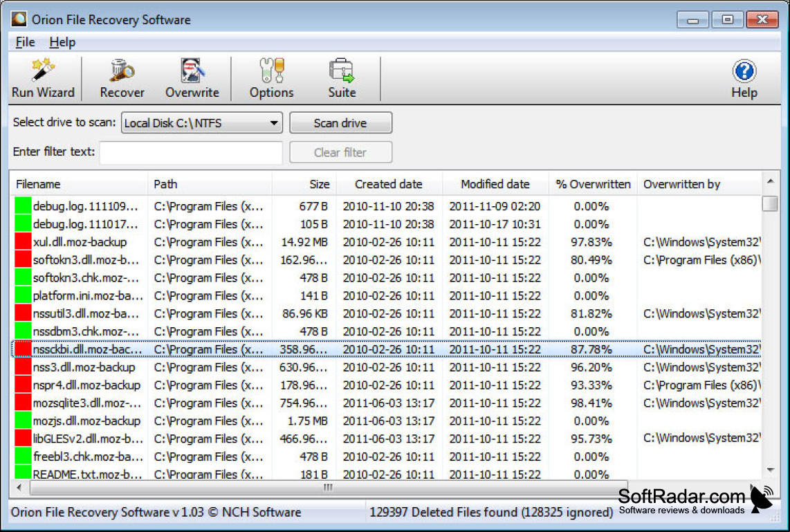The image size is (790, 532).
Task: Click the 80.49% overwritten value
Action: (591, 260)
